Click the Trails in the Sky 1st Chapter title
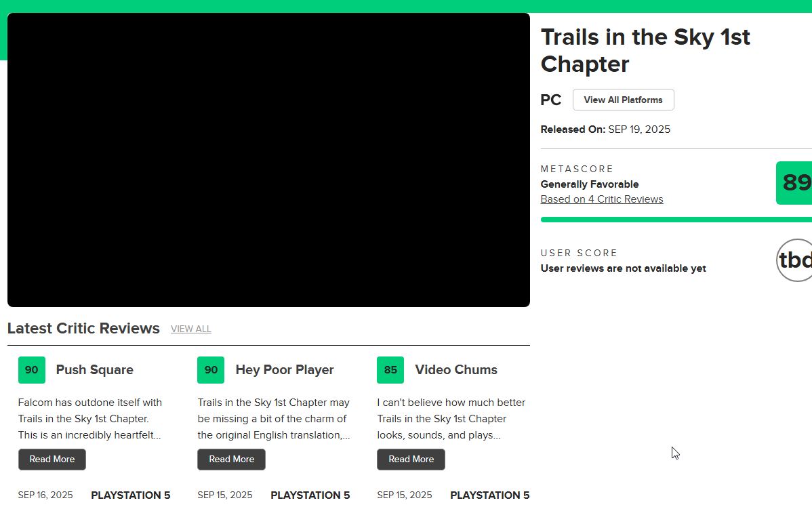 tap(645, 51)
